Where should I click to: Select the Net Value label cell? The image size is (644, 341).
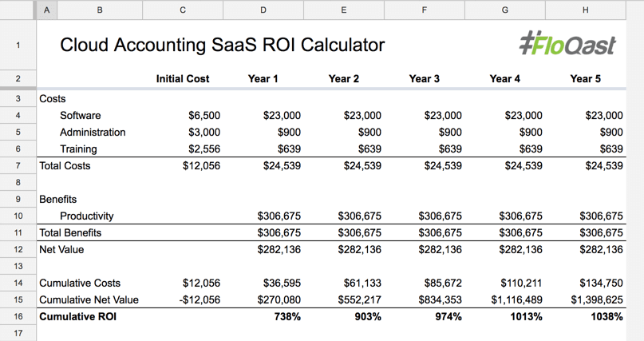(x=61, y=249)
